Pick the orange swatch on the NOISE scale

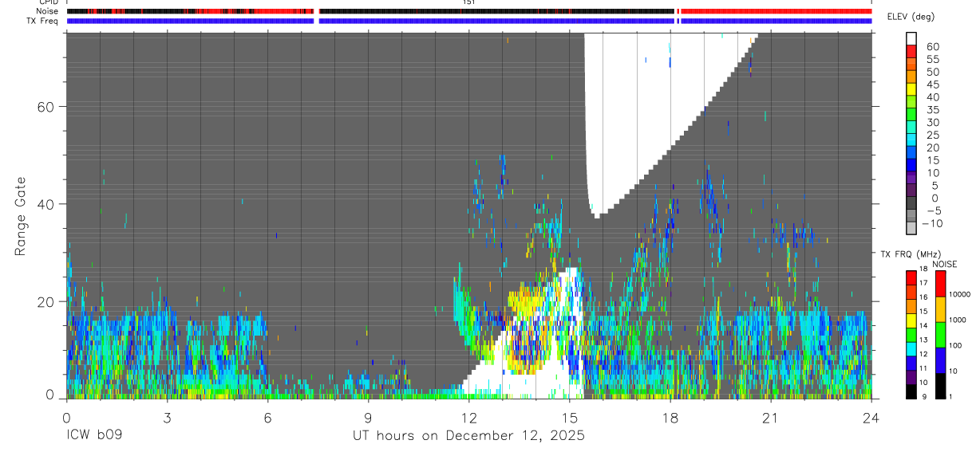click(x=941, y=309)
